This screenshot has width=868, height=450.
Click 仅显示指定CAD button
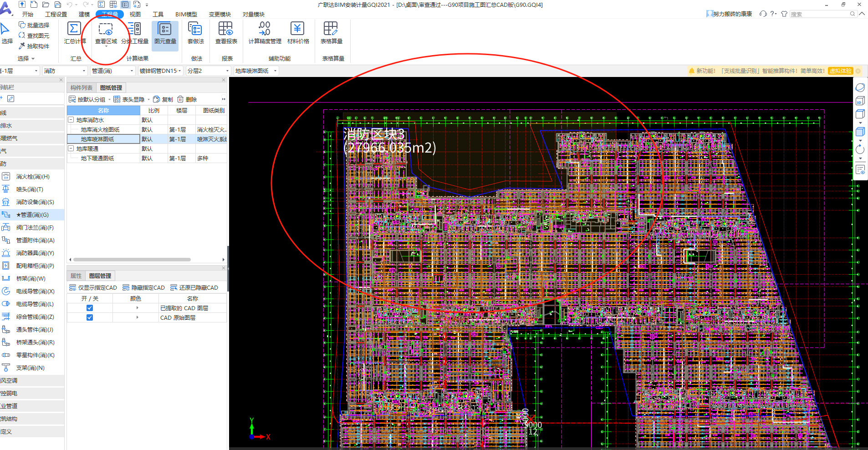[x=93, y=288]
